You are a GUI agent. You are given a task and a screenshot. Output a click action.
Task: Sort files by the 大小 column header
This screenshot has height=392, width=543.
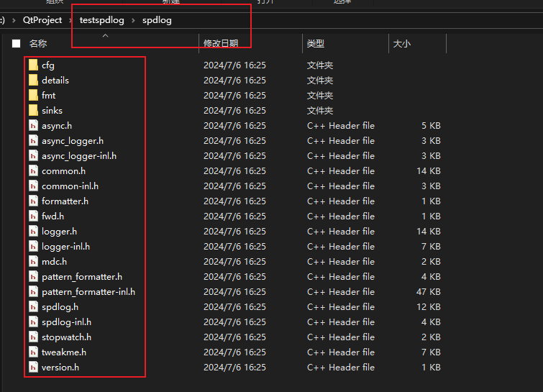point(402,43)
